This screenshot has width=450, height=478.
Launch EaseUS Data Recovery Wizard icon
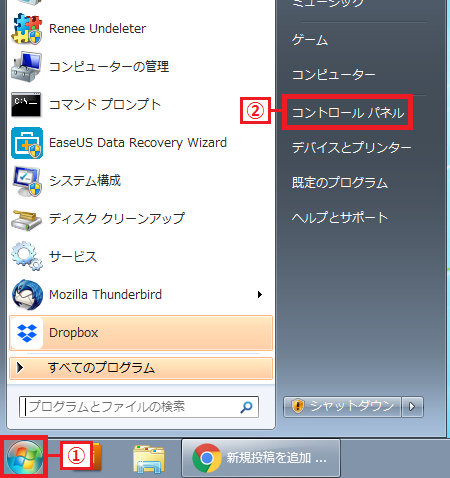[x=27, y=143]
